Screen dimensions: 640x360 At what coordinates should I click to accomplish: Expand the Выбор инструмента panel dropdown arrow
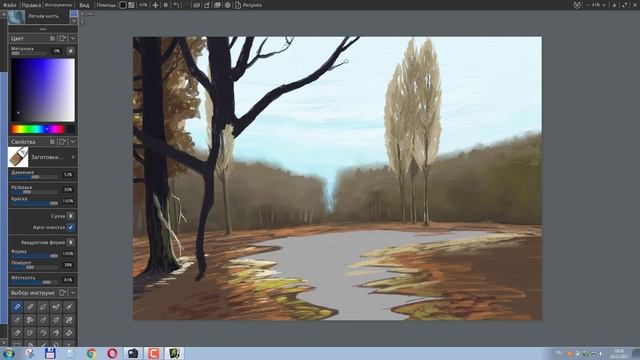point(73,293)
